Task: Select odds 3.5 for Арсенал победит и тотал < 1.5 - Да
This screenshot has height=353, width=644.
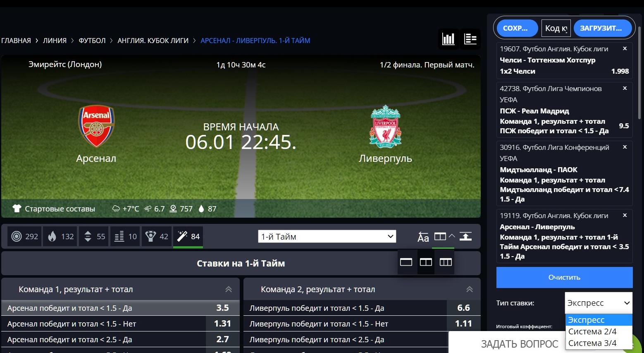Action: [223, 308]
